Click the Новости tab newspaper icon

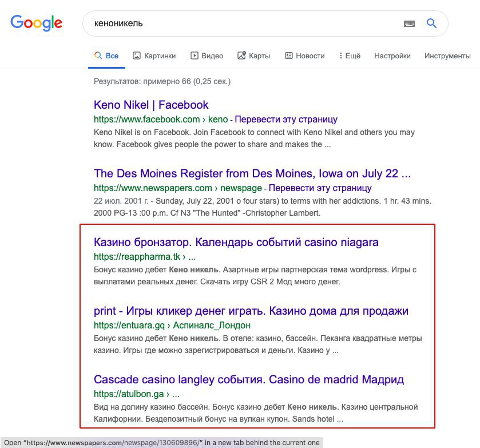tap(289, 55)
